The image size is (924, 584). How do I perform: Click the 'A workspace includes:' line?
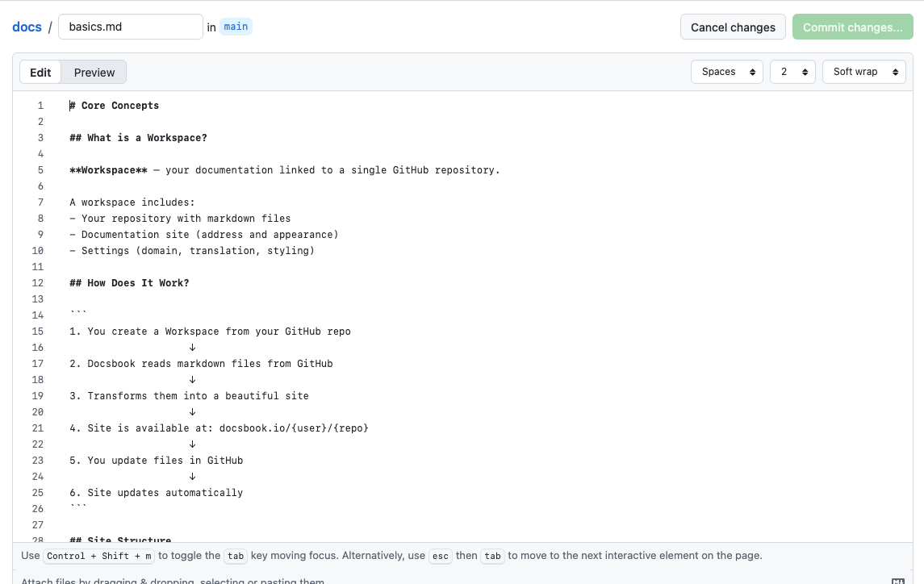pyautogui.click(x=132, y=202)
